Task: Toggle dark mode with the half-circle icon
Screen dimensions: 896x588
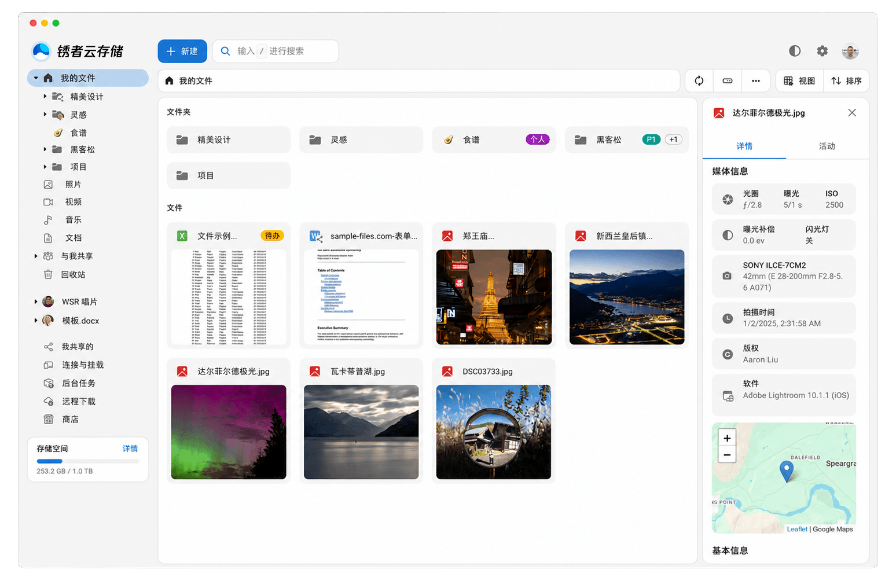Action: point(795,51)
